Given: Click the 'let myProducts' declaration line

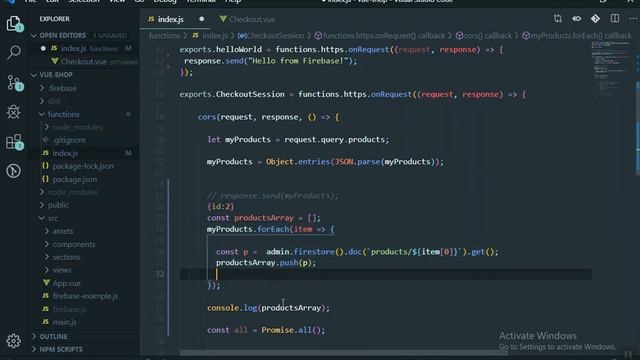Looking at the screenshot, I should click(x=298, y=140).
